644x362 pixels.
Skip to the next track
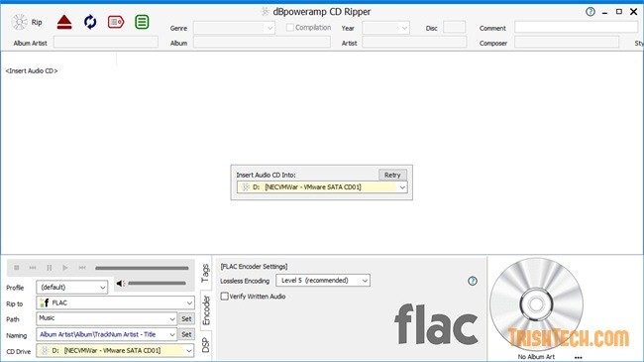pos(82,268)
